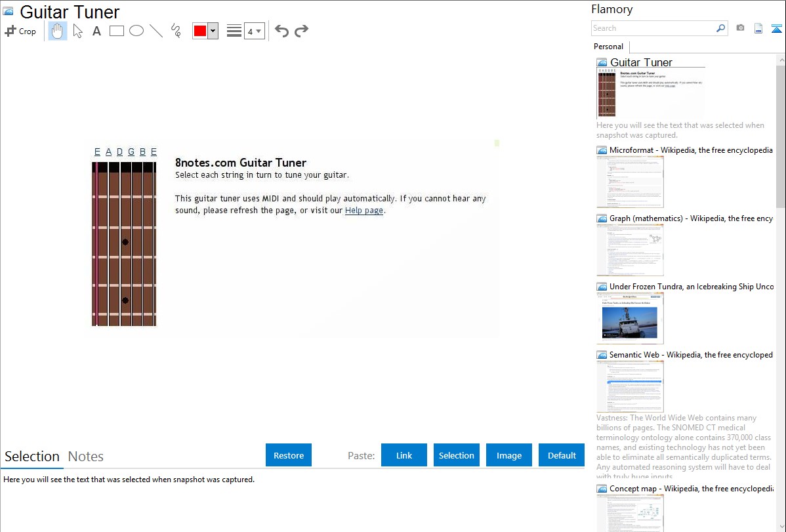The image size is (786, 532).
Task: Click the page document icon in Flamory panel
Action: coord(758,28)
